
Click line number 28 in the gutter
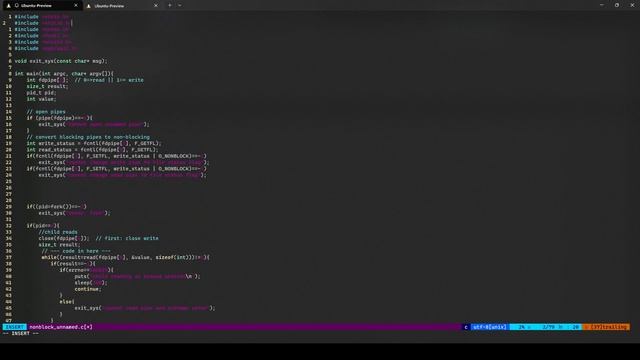click(9, 200)
